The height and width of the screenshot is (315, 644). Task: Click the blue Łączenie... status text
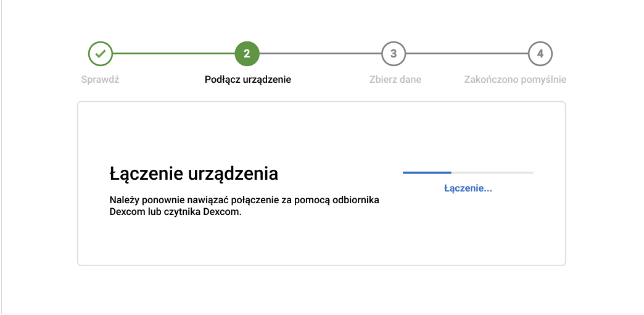[x=468, y=189]
